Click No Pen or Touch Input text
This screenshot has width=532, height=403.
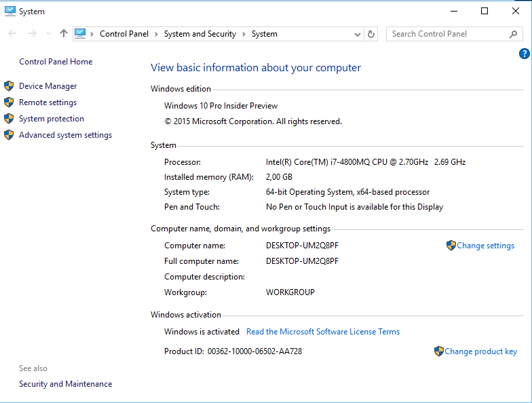click(x=354, y=207)
